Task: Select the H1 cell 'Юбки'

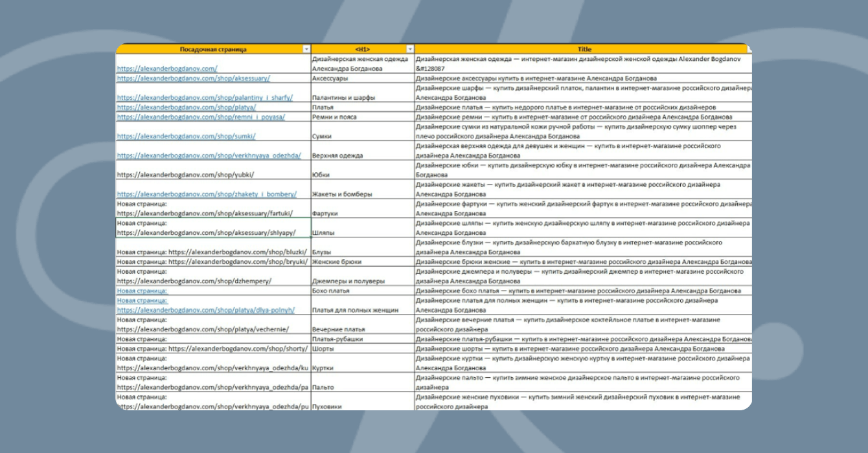Action: tap(363, 170)
